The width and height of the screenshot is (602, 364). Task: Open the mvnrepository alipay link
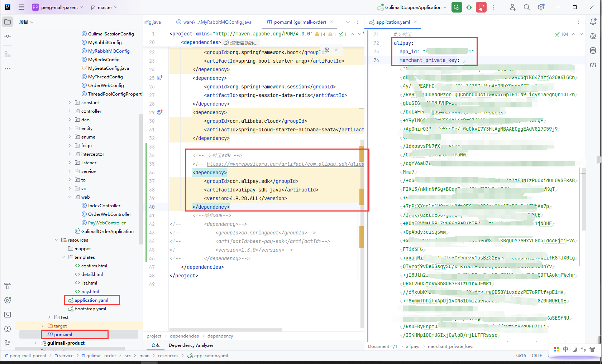click(x=285, y=164)
